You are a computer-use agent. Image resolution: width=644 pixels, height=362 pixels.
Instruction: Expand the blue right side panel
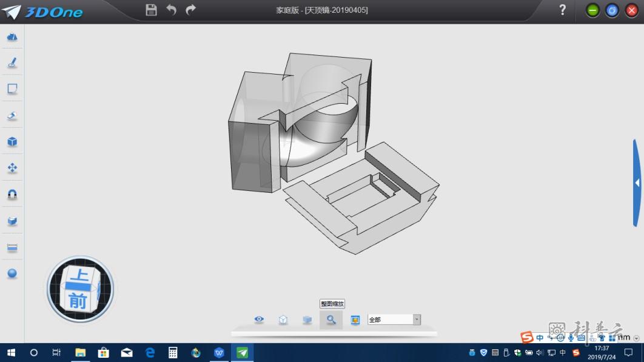637,183
